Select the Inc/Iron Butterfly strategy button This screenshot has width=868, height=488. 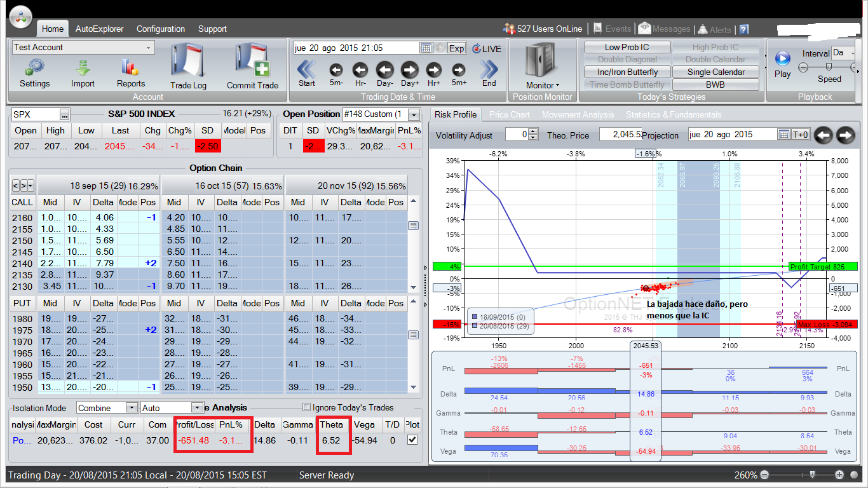(627, 72)
